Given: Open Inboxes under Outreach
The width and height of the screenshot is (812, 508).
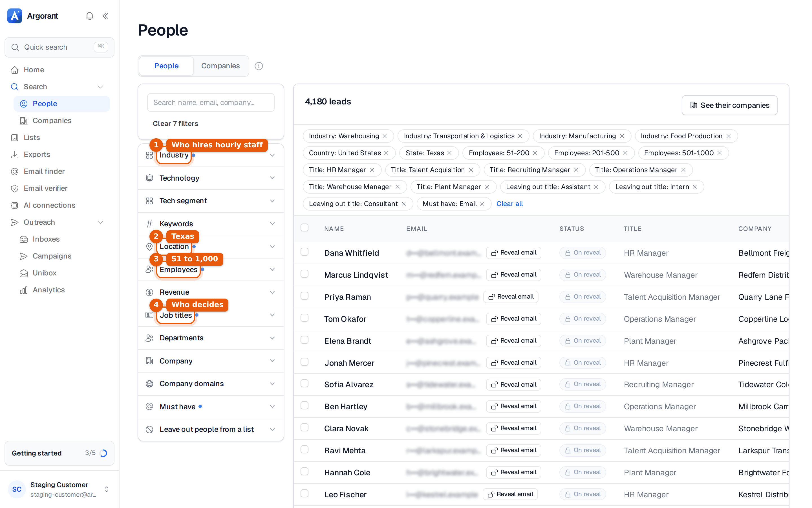Looking at the screenshot, I should (x=46, y=239).
